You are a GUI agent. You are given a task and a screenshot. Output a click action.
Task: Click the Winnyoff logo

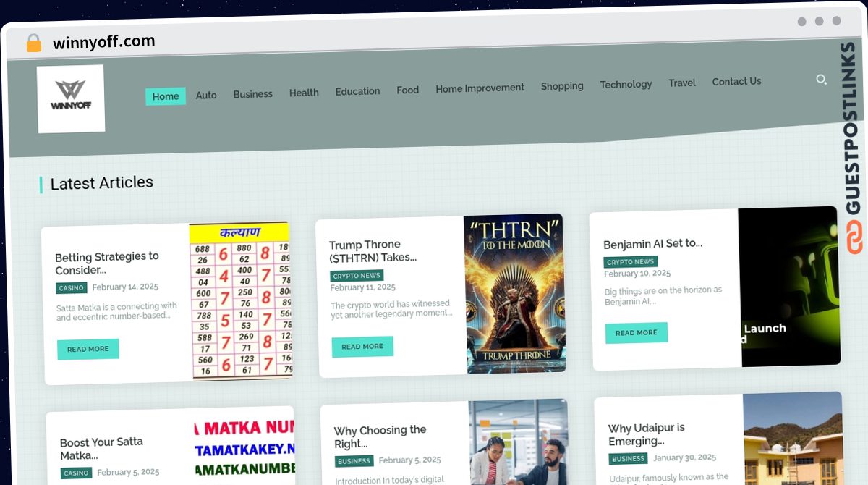(71, 98)
